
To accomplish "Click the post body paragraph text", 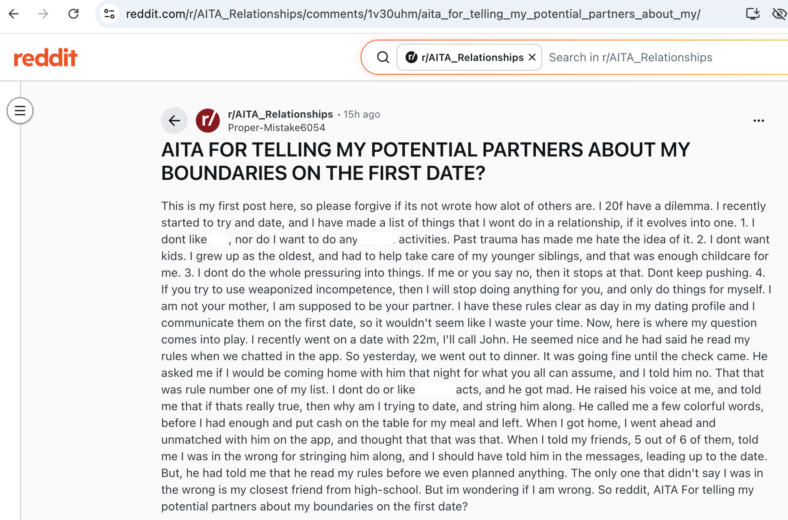I will click(466, 356).
